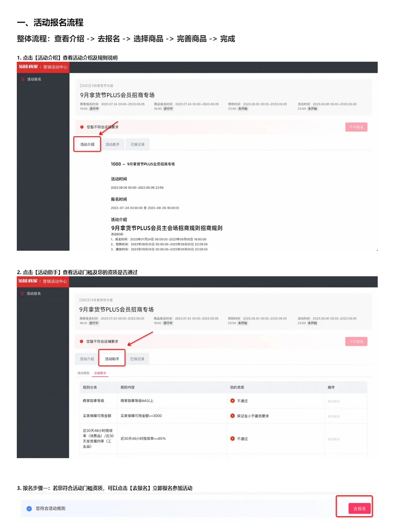Select 活动报名 sidebar item in step 1 screenshot

pyautogui.click(x=34, y=79)
